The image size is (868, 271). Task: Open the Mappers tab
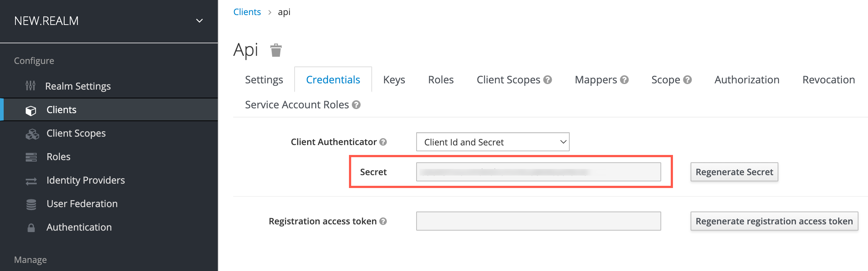point(595,80)
